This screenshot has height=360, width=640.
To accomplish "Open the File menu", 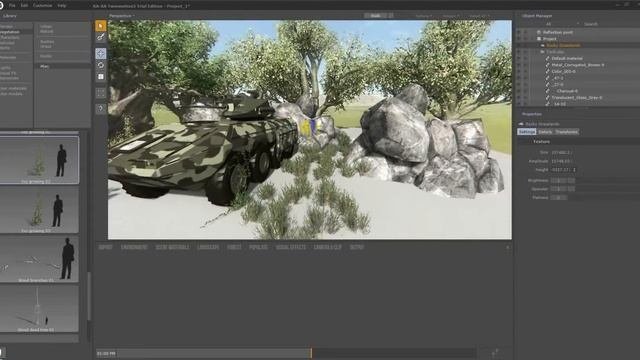I will click(x=12, y=6).
